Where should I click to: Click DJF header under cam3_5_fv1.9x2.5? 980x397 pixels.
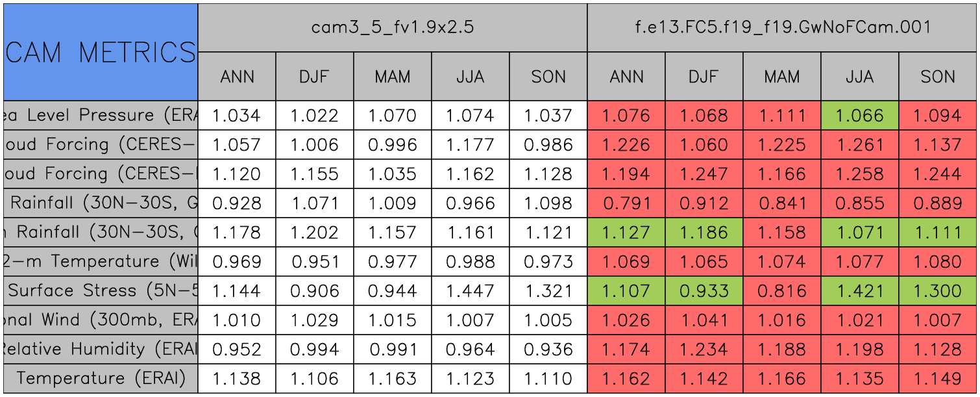pos(314,77)
